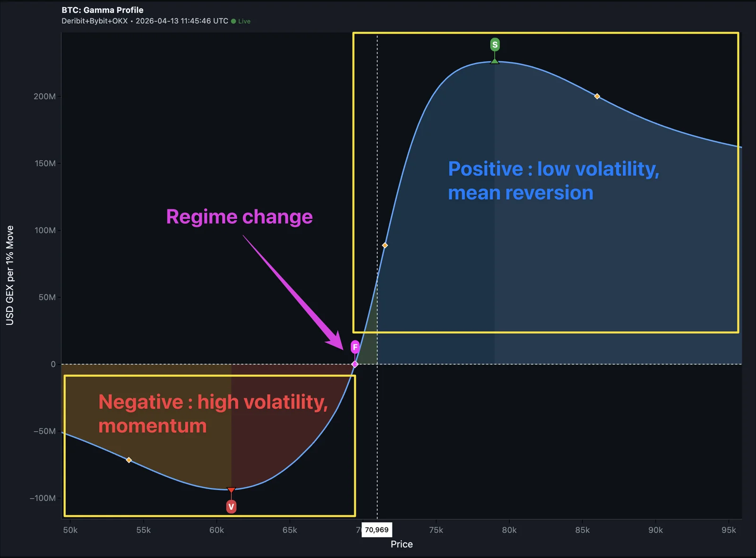Image resolution: width=756 pixels, height=558 pixels.
Task: Click the 70,969 current price tag
Action: point(377,530)
